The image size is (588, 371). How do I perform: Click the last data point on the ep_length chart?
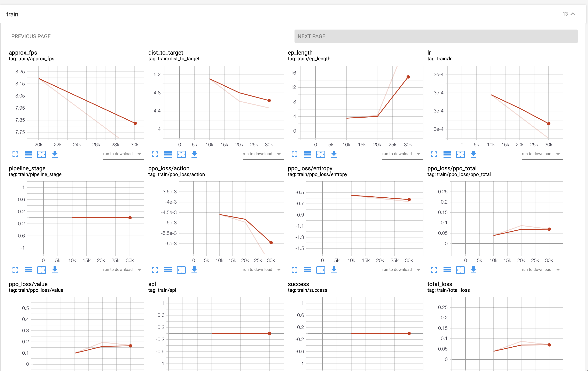point(408,77)
